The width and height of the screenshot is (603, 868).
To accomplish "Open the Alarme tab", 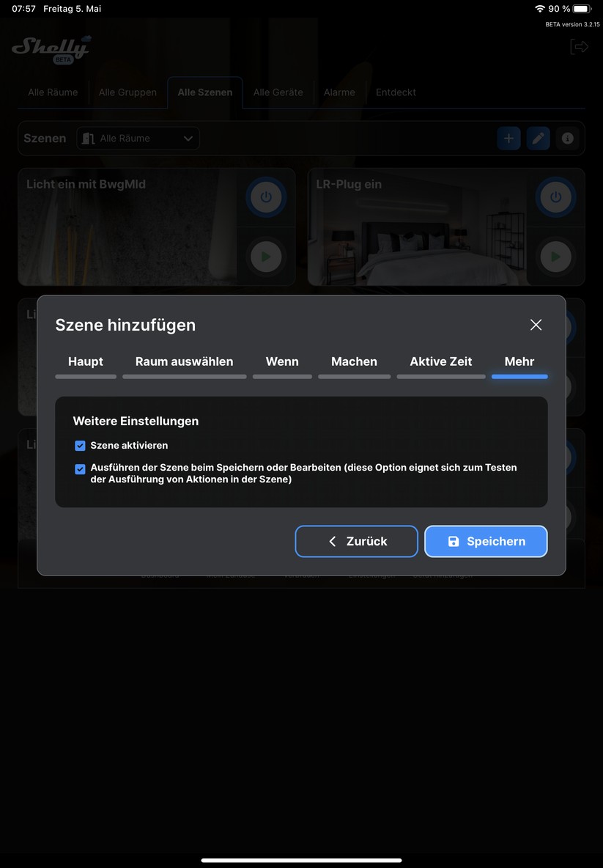I will [339, 92].
